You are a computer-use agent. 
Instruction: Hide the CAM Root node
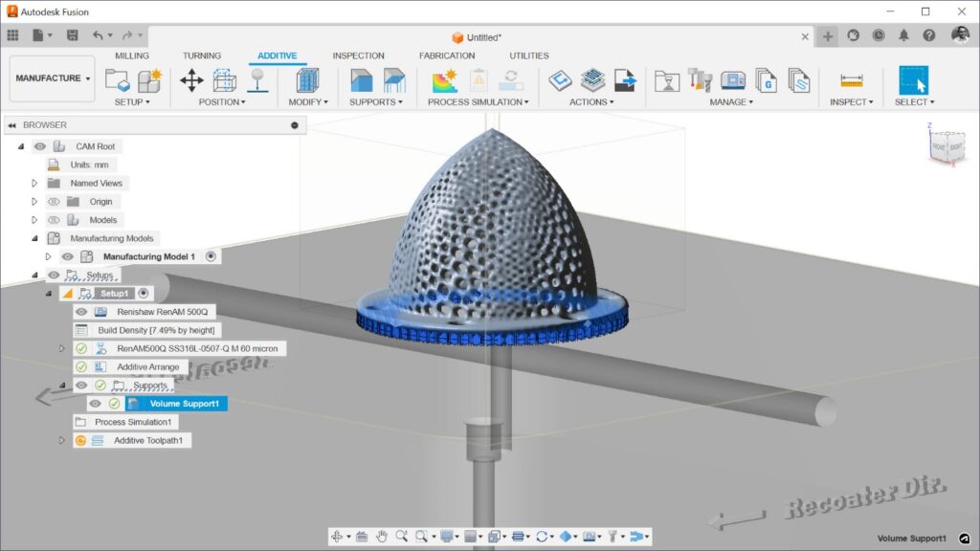[38, 145]
